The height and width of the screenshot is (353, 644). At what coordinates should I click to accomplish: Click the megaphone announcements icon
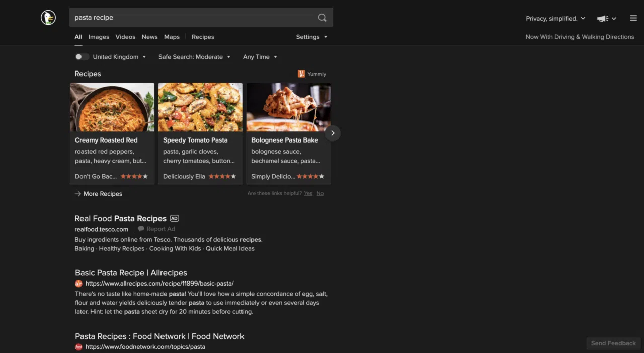tap(602, 19)
